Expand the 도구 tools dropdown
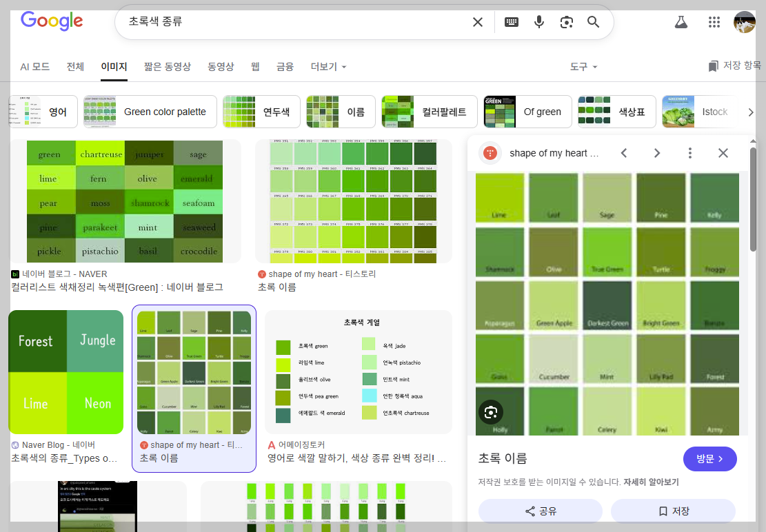This screenshot has height=532, width=766. click(x=583, y=66)
